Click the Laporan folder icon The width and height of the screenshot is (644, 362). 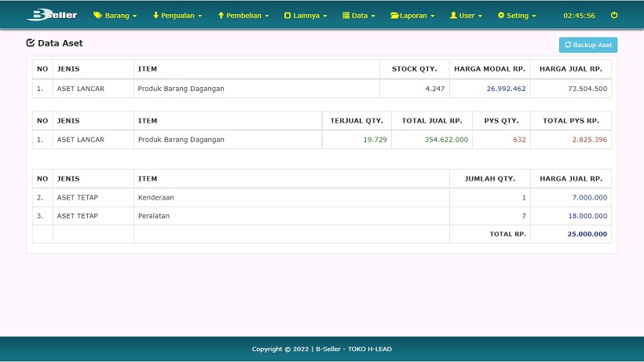(394, 16)
